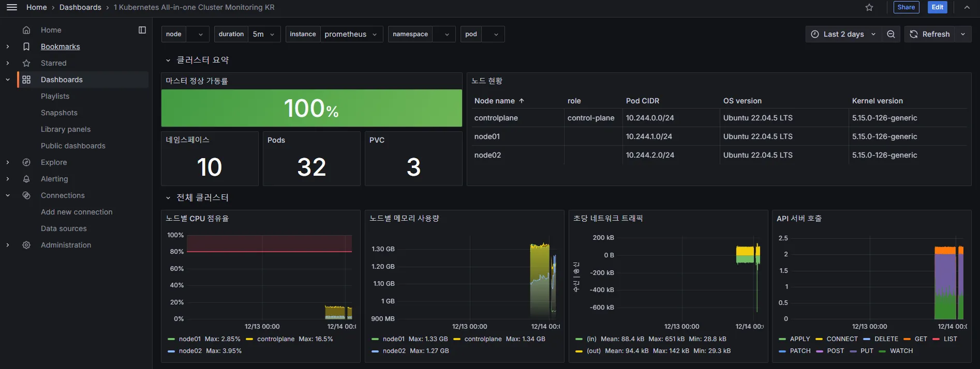Collapse the 클러스터 요약 row

(168, 60)
